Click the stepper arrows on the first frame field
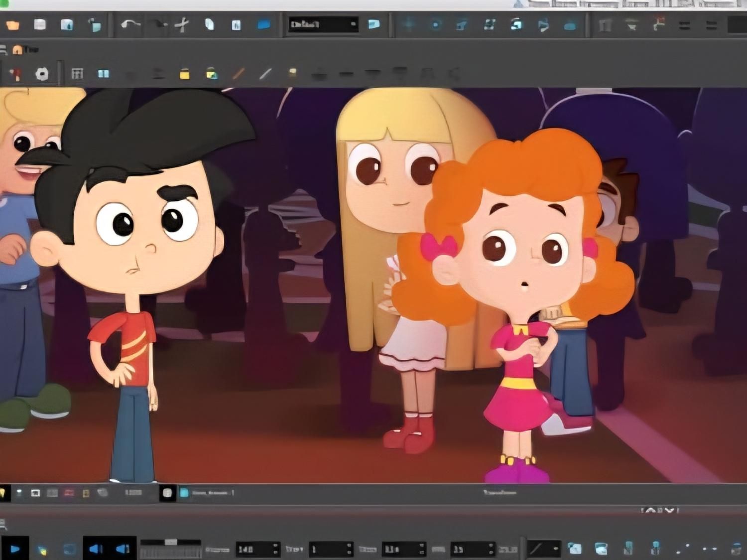 tap(276, 549)
